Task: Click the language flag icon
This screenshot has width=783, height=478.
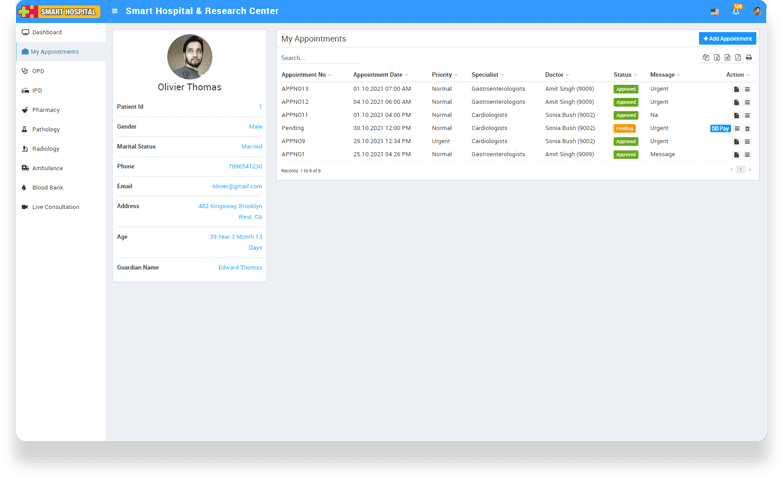Action: pos(714,11)
